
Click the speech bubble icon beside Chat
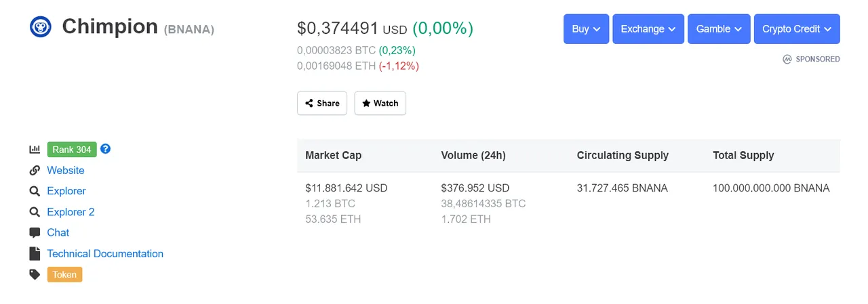pos(35,233)
